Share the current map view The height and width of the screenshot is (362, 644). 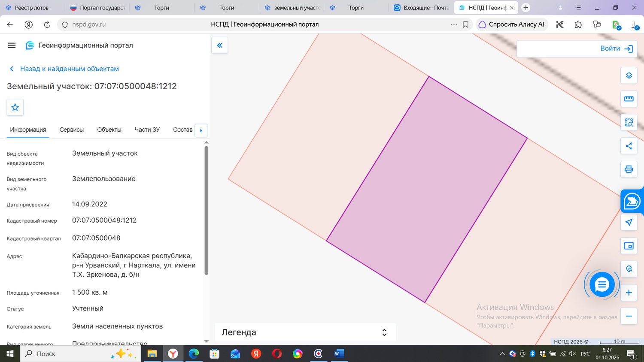pyautogui.click(x=629, y=146)
